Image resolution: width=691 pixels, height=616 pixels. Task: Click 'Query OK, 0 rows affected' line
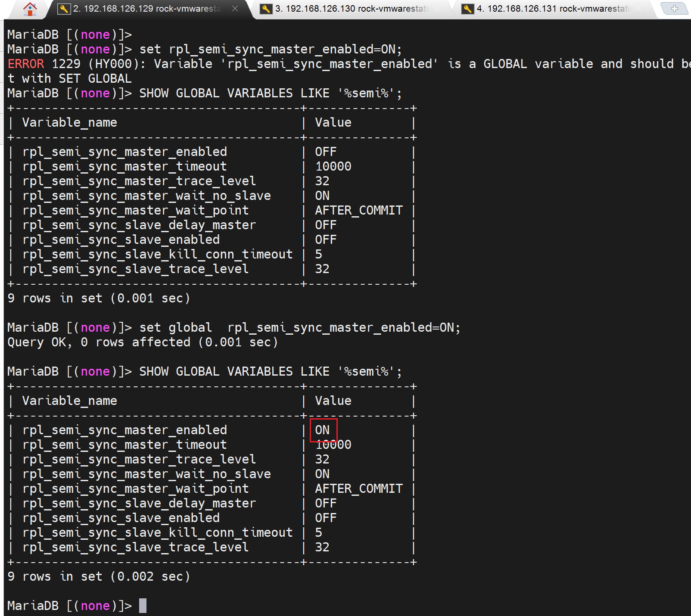pyautogui.click(x=142, y=342)
